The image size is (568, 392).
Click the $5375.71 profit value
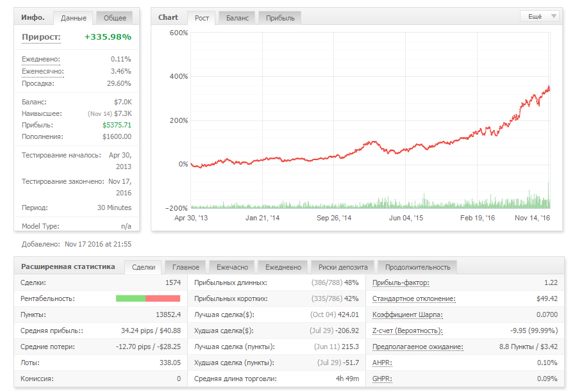coord(117,125)
